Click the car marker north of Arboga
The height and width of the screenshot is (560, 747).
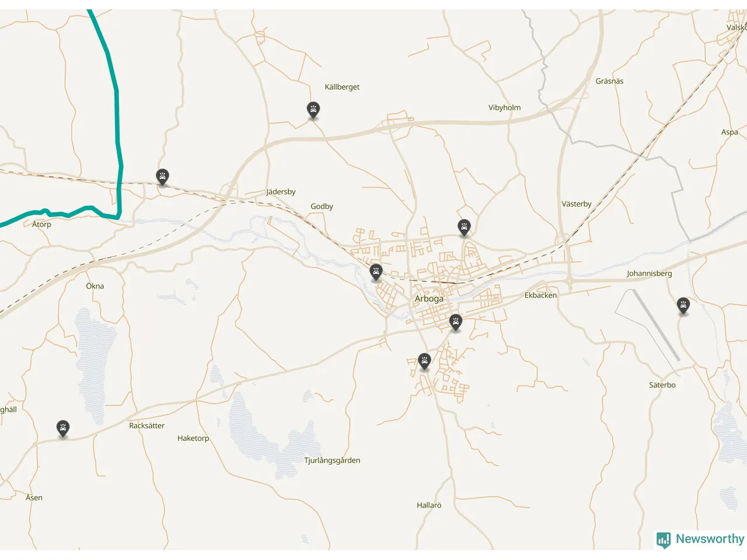[x=464, y=228]
